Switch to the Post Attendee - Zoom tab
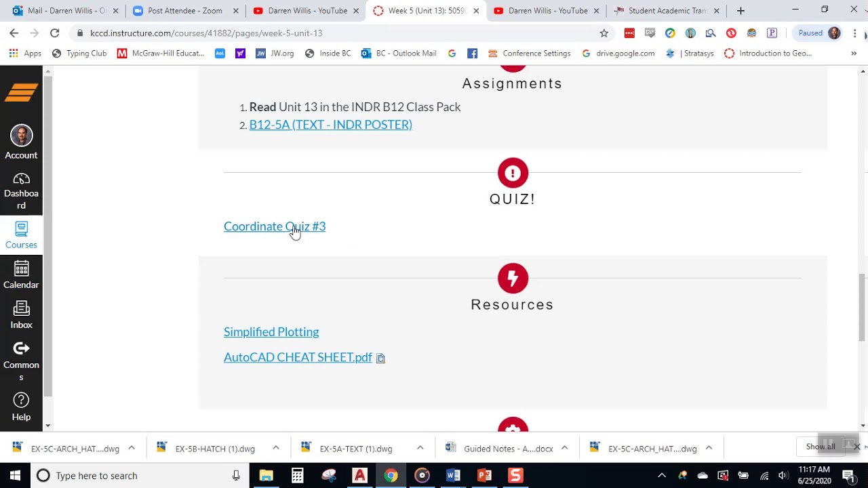 pos(185,11)
